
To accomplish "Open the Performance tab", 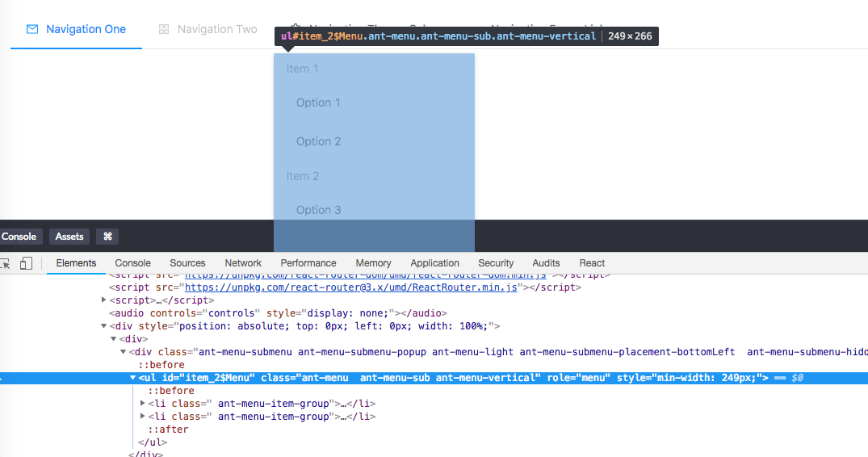I will tap(308, 263).
